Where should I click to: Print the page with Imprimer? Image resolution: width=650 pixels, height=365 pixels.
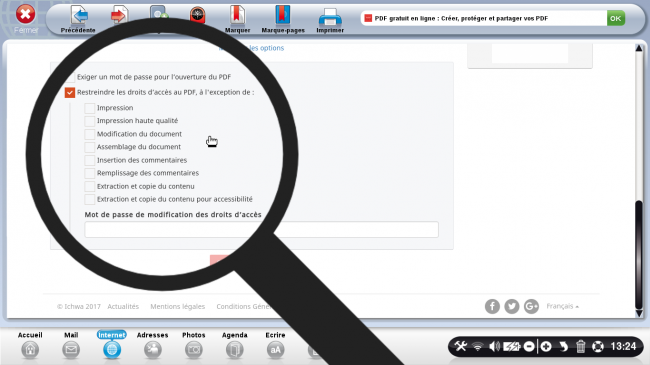point(330,20)
